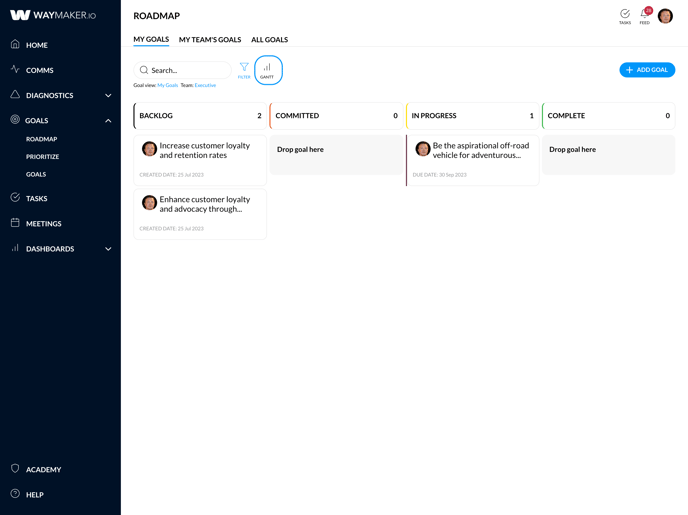Click avatar on aspirational off-road goal card
688x515 pixels.
[423, 149]
